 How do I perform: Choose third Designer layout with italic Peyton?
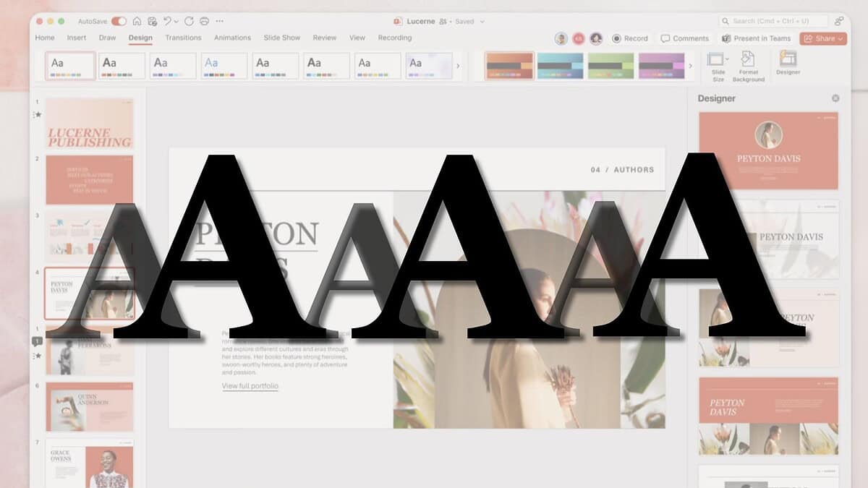pyautogui.click(x=768, y=328)
